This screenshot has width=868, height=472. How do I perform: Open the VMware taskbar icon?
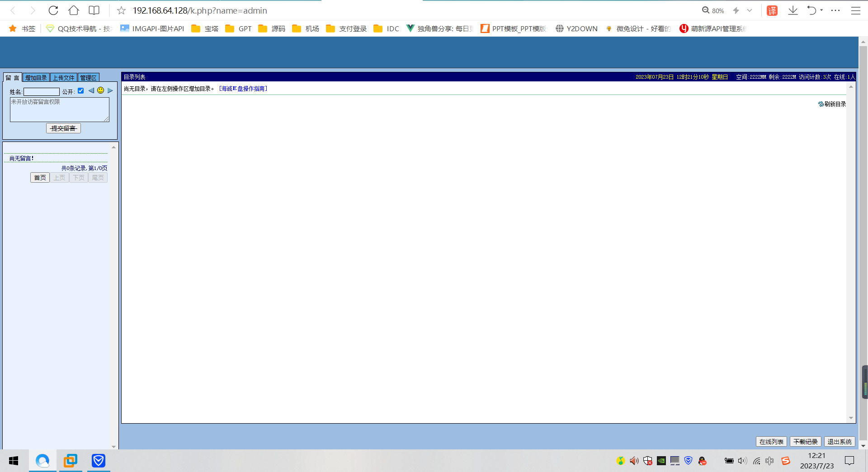[x=71, y=461]
